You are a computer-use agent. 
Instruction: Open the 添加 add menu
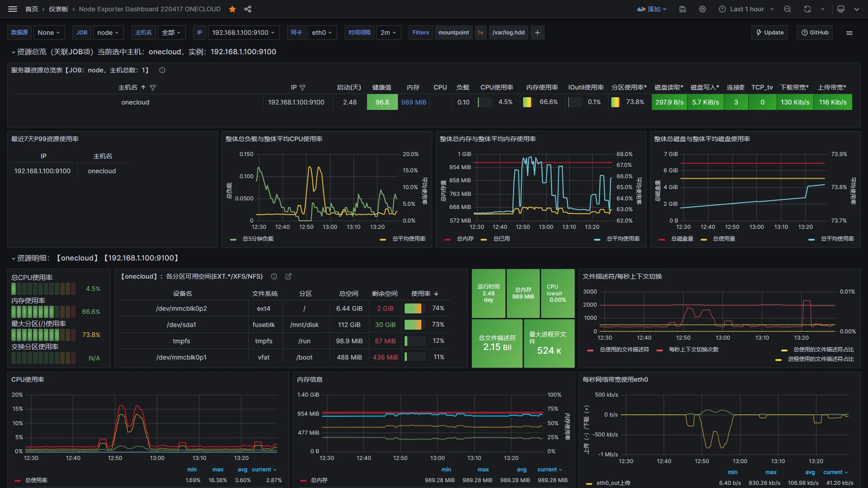(652, 9)
